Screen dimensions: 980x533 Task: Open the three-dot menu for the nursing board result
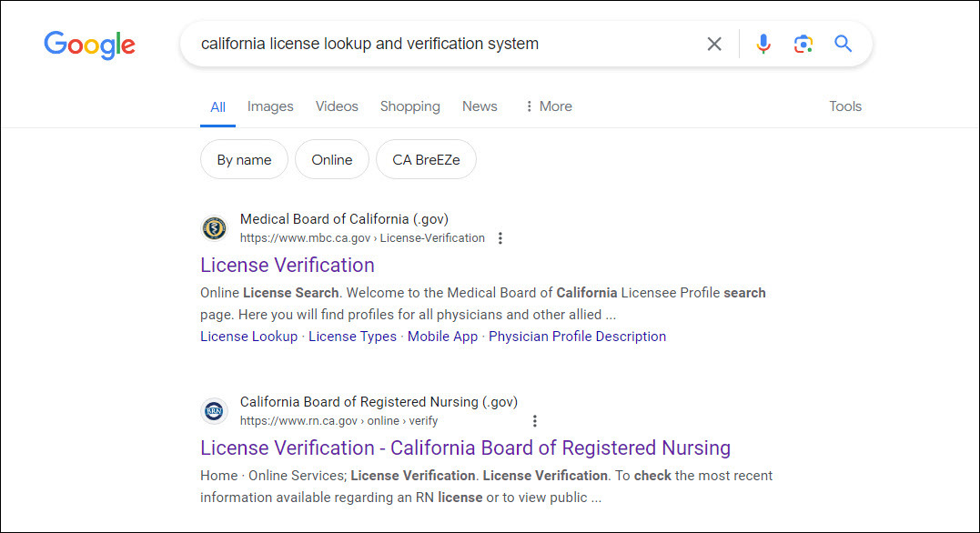coord(535,420)
